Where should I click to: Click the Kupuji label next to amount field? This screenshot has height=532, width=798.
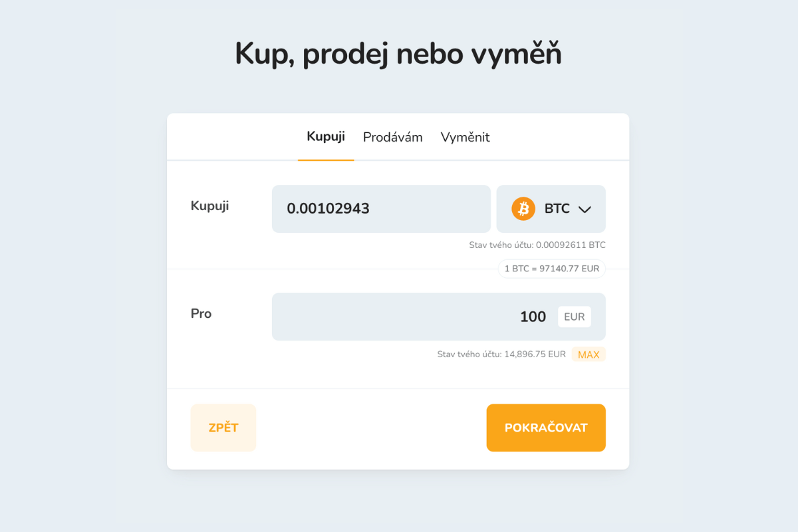click(209, 205)
